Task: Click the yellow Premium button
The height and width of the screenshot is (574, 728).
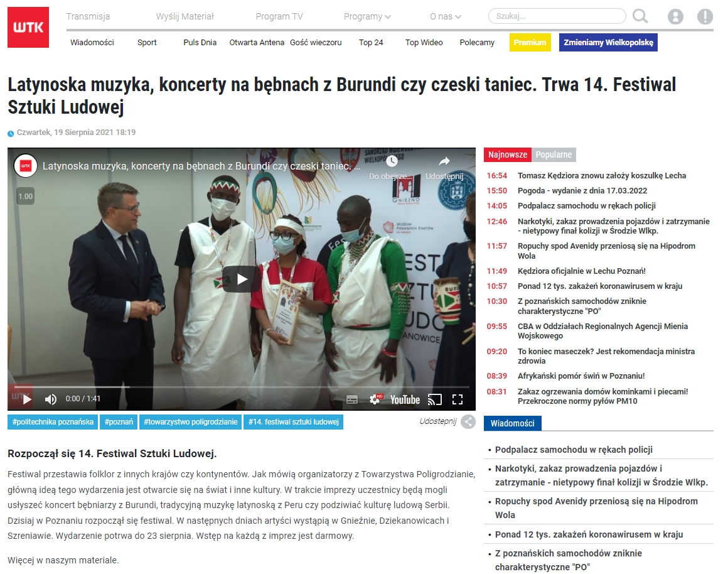Action: coord(530,42)
